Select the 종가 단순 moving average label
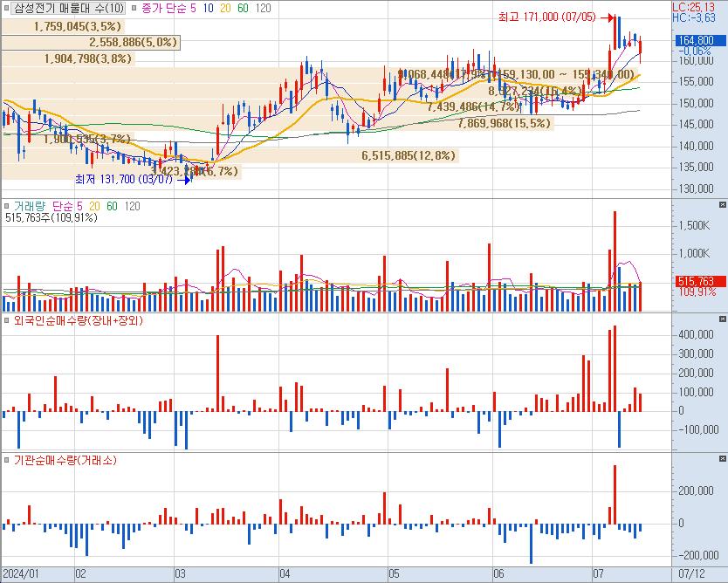The width and height of the screenshot is (728, 583). coord(169,8)
